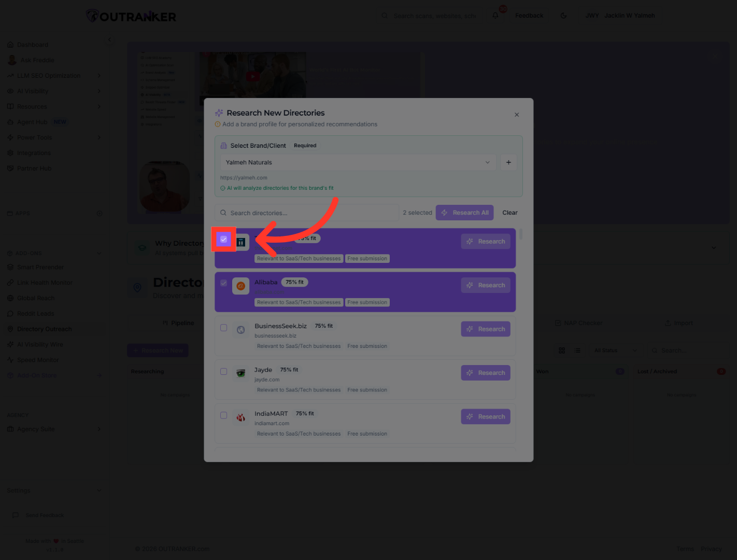Click the OUTRANKER logo
Image resolution: width=737 pixels, height=560 pixels.
point(131,16)
